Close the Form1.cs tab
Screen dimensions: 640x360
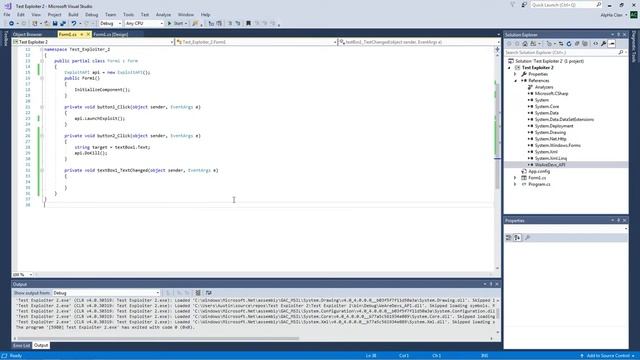coord(88,35)
